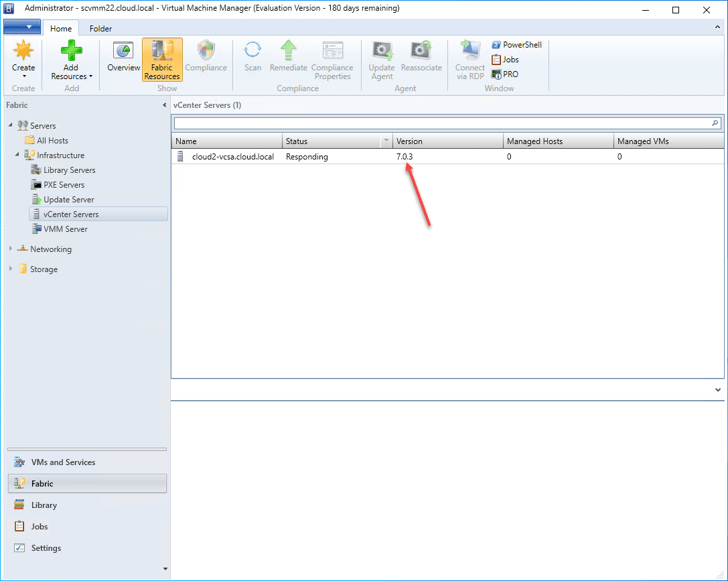The width and height of the screenshot is (728, 581).
Task: Switch to the Folder ribbon tab
Action: [x=100, y=28]
